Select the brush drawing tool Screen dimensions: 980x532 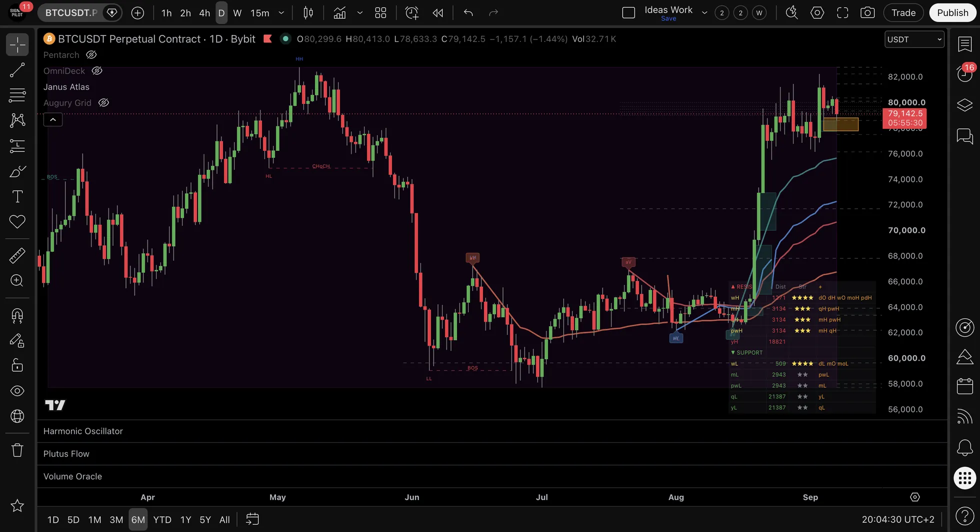click(x=17, y=171)
